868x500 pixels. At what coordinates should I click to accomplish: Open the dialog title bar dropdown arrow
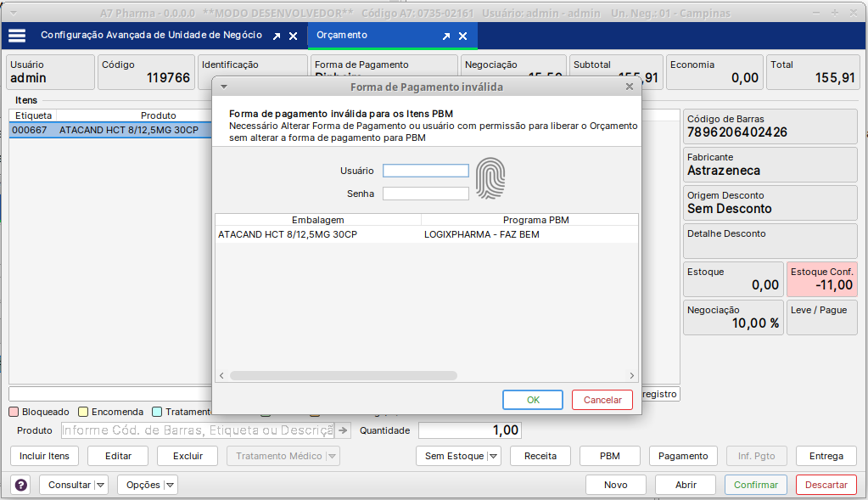pyautogui.click(x=223, y=87)
